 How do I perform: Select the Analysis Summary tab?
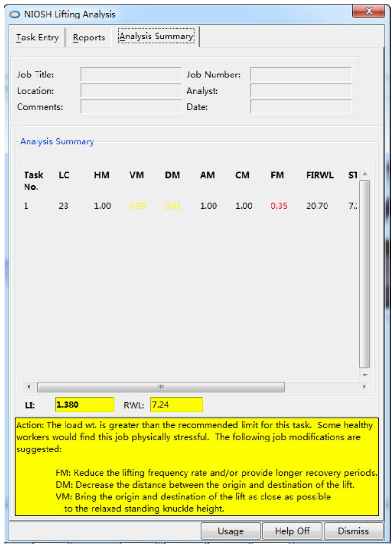click(x=156, y=36)
